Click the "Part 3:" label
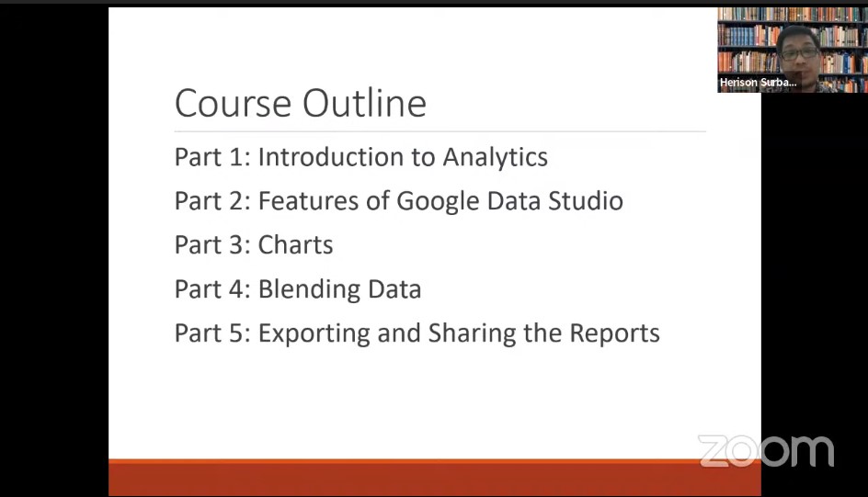Viewport: 868px width, 497px height. click(213, 245)
